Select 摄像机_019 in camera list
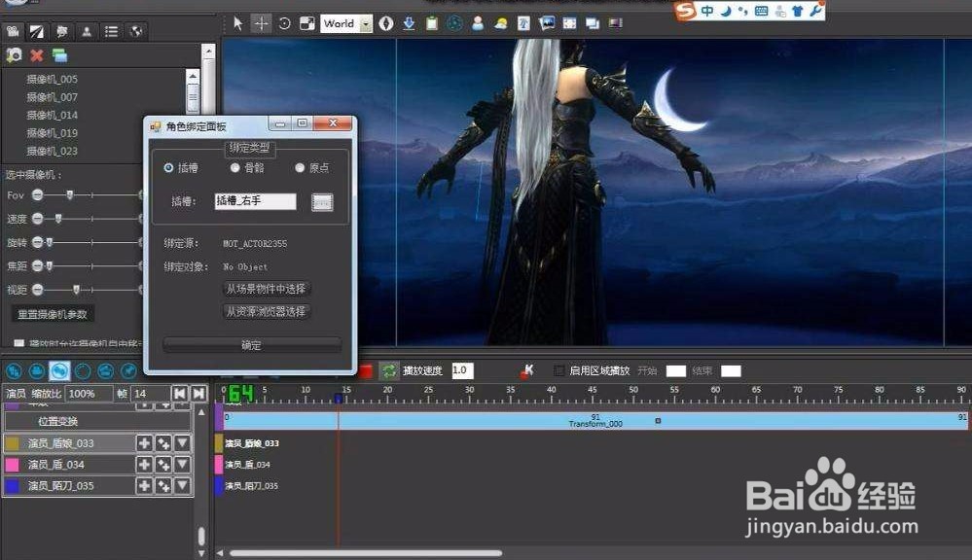 53,133
